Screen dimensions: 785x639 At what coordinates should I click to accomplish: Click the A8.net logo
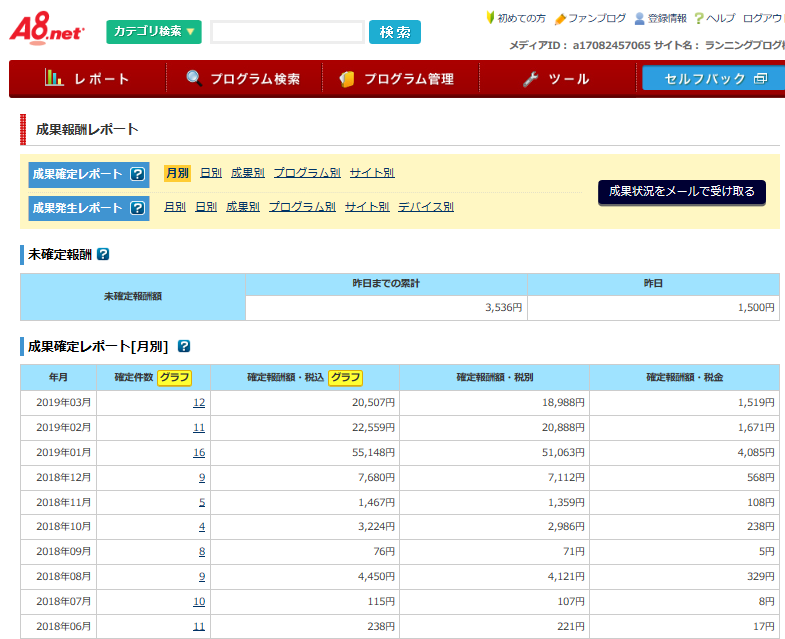pos(47,29)
